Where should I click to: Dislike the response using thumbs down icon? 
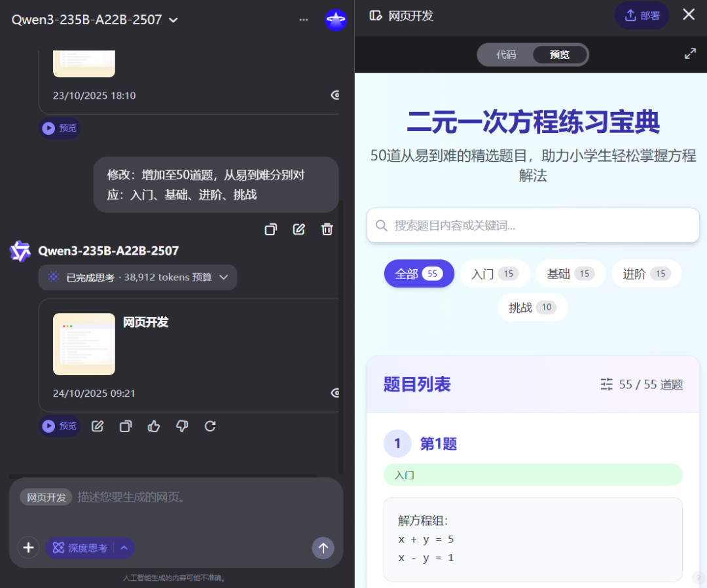(181, 426)
